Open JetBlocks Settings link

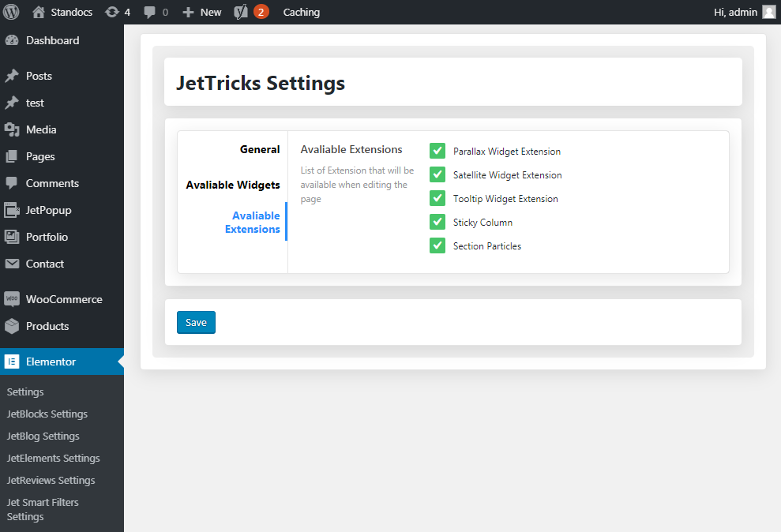(x=47, y=414)
